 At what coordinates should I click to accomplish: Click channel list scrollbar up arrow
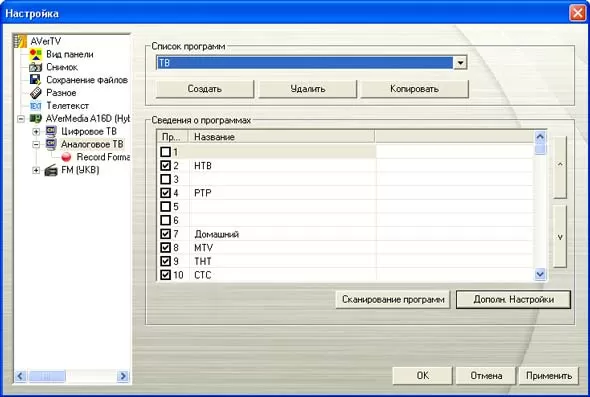click(540, 137)
